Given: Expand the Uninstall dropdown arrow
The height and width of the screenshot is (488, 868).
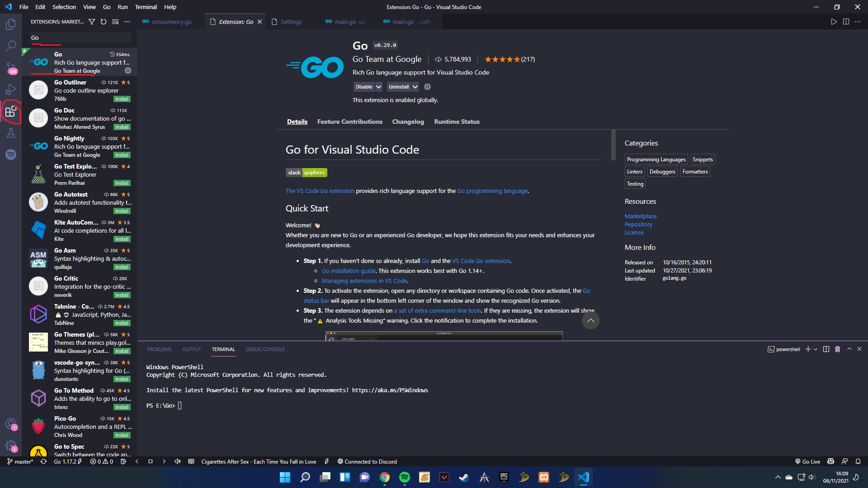Looking at the screenshot, I should pos(415,87).
